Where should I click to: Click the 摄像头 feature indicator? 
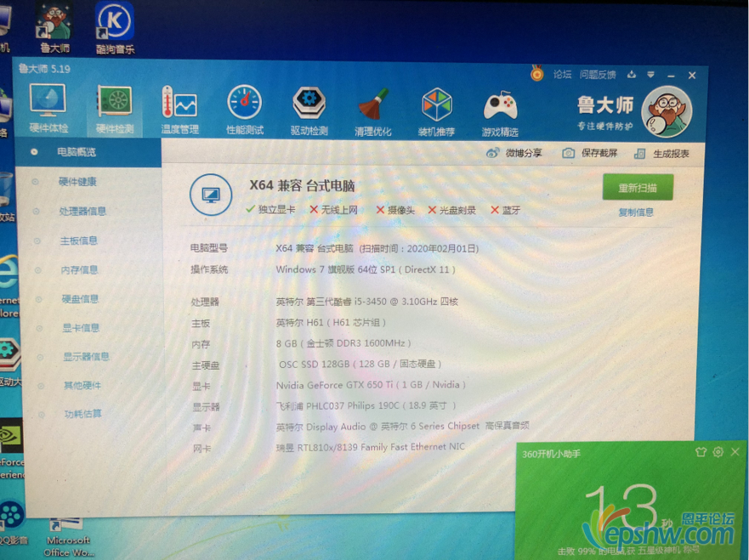coord(395,210)
